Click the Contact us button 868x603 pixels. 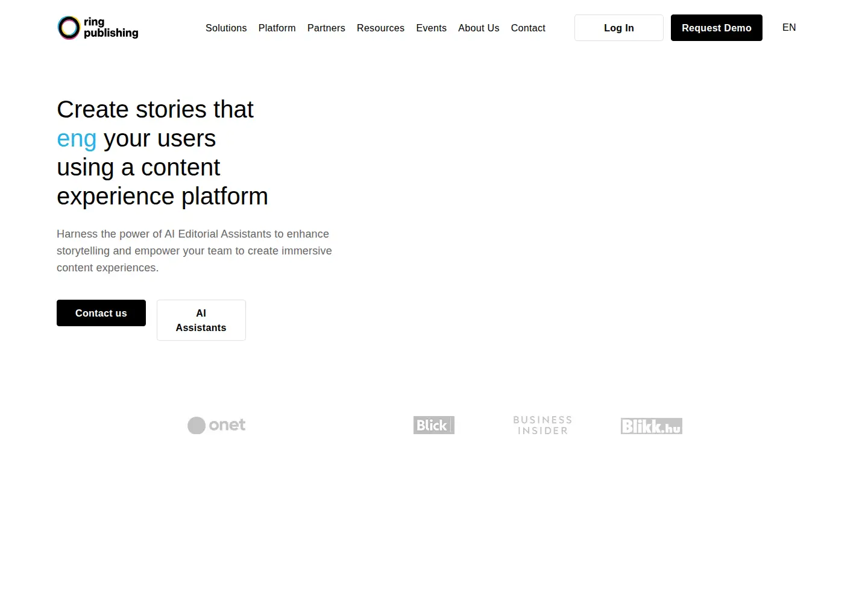coord(101,313)
